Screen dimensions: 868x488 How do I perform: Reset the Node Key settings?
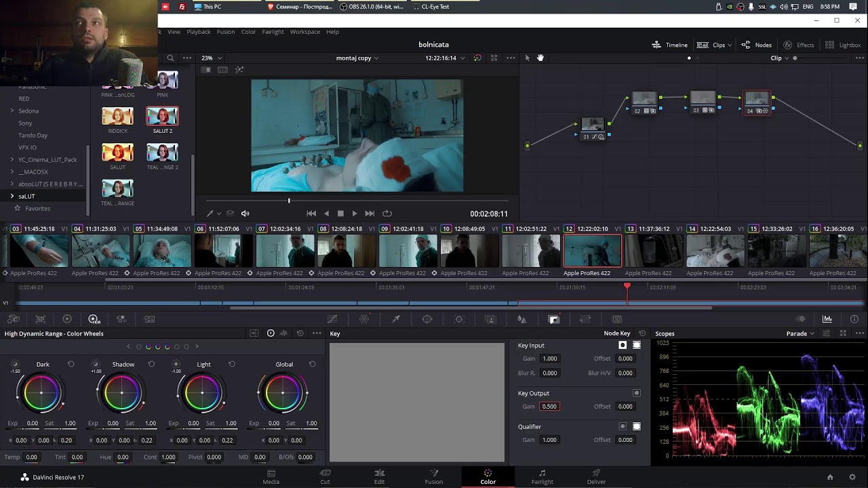(642, 333)
